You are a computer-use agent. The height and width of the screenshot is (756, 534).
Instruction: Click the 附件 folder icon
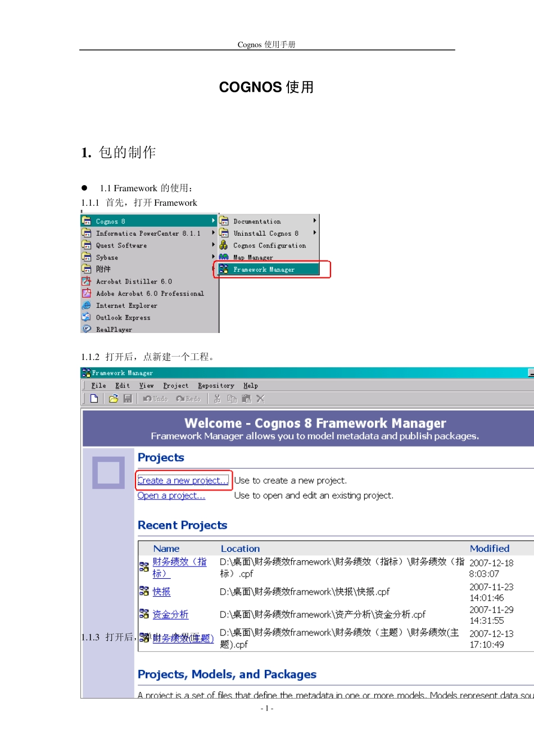coord(87,269)
